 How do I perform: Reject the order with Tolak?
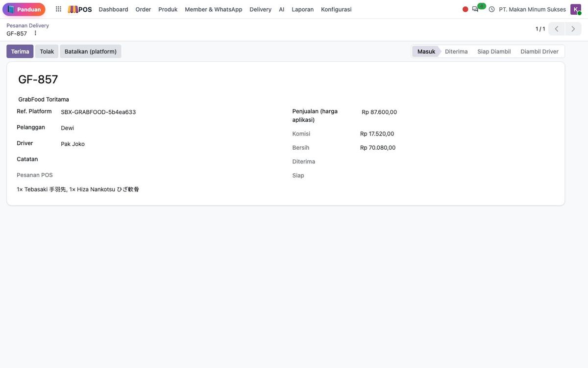click(x=47, y=52)
